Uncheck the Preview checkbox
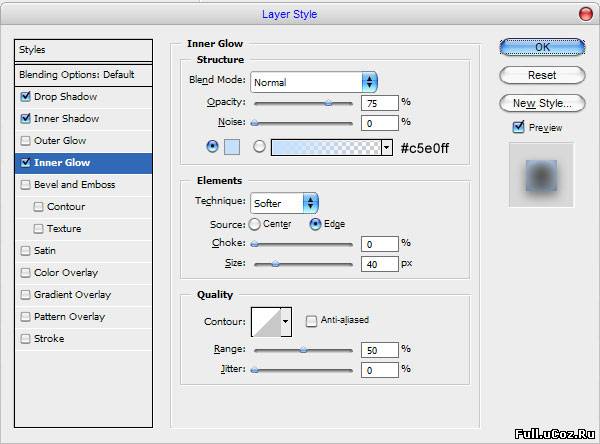This screenshot has width=600, height=444. [518, 127]
